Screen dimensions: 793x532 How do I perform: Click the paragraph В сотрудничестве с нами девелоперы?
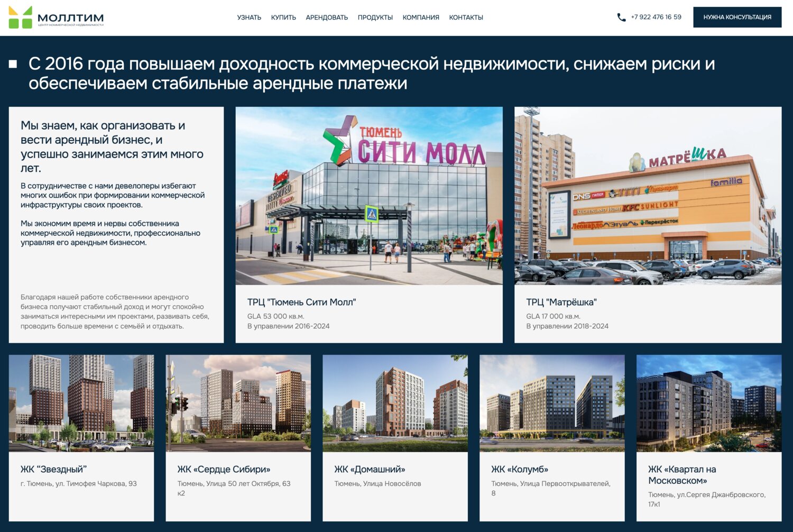[x=113, y=195]
